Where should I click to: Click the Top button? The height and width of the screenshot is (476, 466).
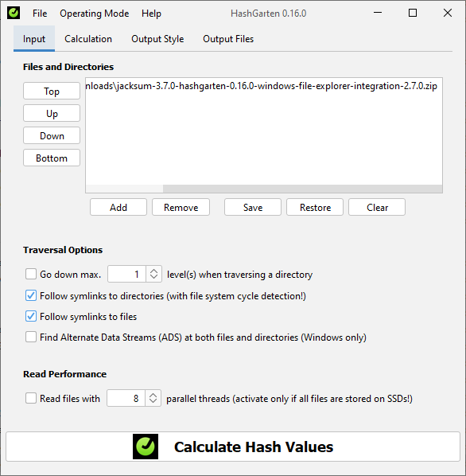point(52,91)
